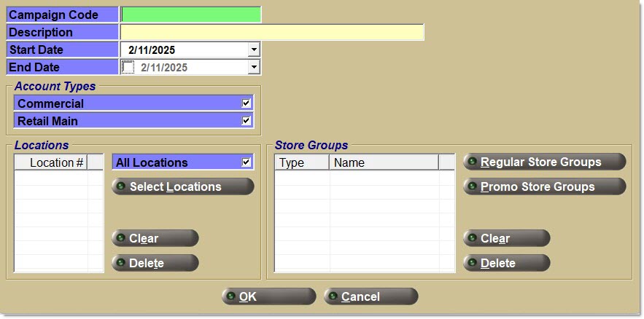Open Select Locations dialog
Viewport: 644px width, 319px height.
[x=182, y=186]
